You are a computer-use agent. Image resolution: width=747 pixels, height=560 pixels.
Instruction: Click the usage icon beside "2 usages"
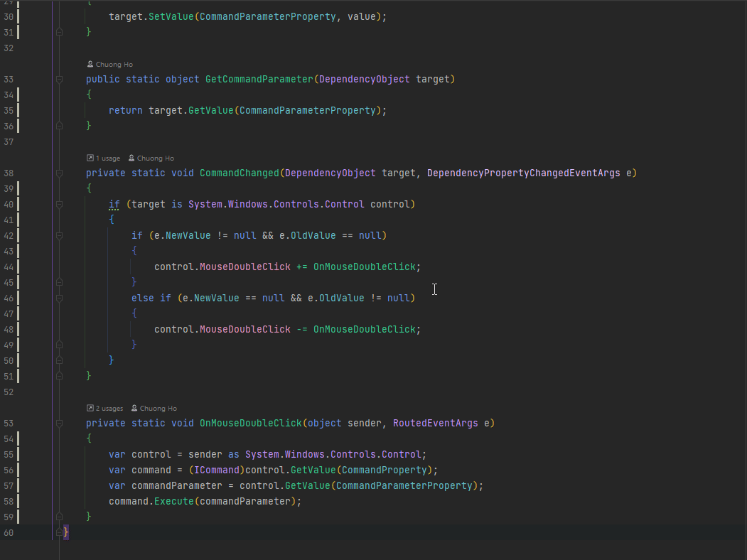pos(90,409)
